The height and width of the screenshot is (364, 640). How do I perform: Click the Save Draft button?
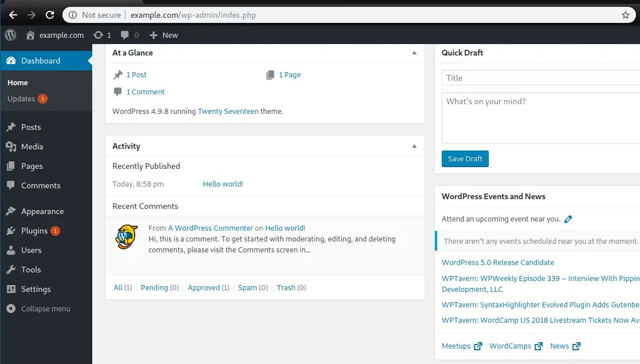465,159
